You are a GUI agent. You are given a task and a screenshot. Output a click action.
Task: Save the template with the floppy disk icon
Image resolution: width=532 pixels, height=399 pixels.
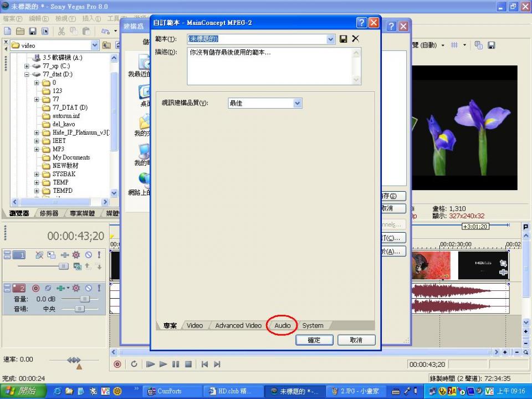pyautogui.click(x=344, y=39)
